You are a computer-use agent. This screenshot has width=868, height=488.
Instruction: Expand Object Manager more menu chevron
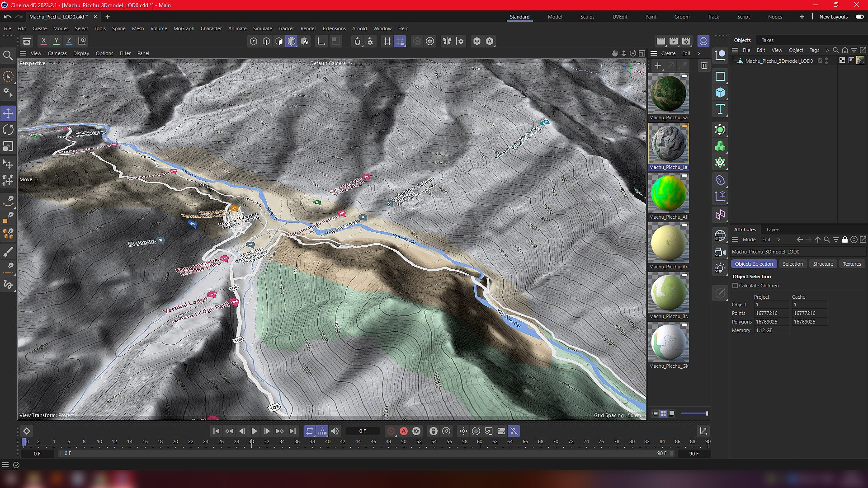pos(827,50)
